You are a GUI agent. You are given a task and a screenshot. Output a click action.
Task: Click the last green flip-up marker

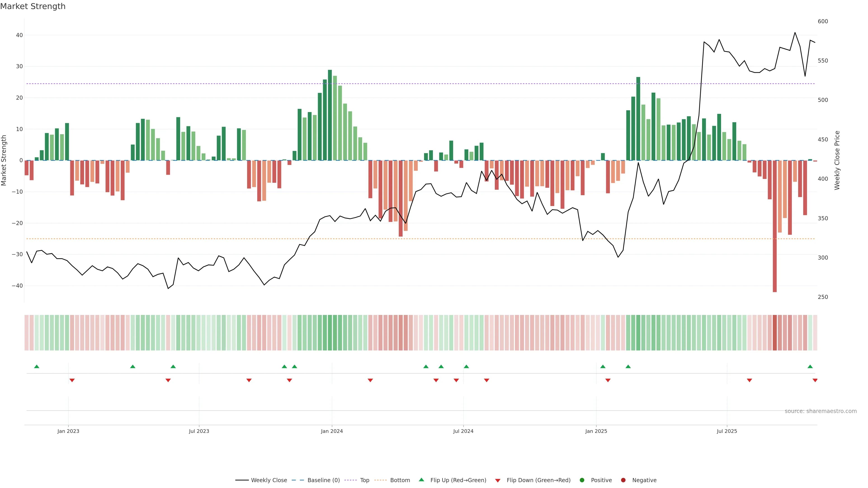click(810, 366)
